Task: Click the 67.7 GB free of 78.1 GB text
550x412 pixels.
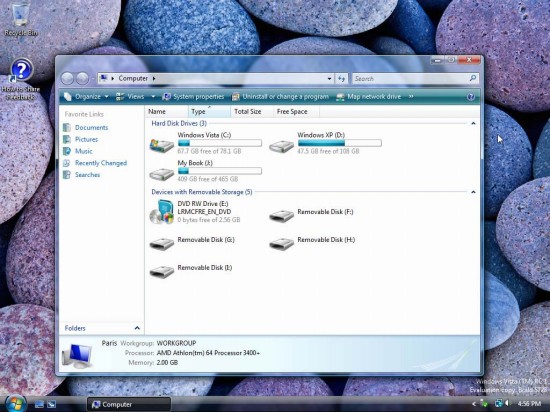Action: coord(209,151)
